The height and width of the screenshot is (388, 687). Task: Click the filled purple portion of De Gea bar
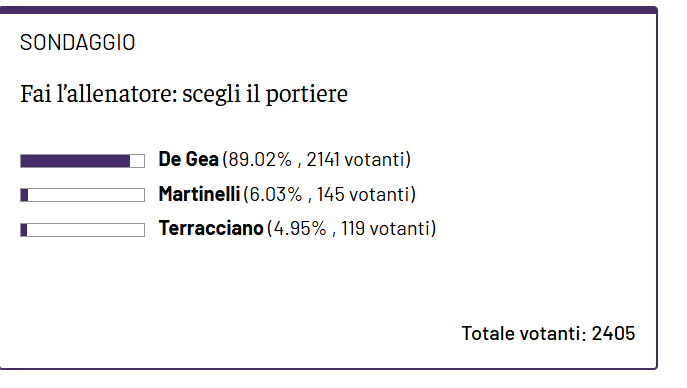(x=75, y=161)
